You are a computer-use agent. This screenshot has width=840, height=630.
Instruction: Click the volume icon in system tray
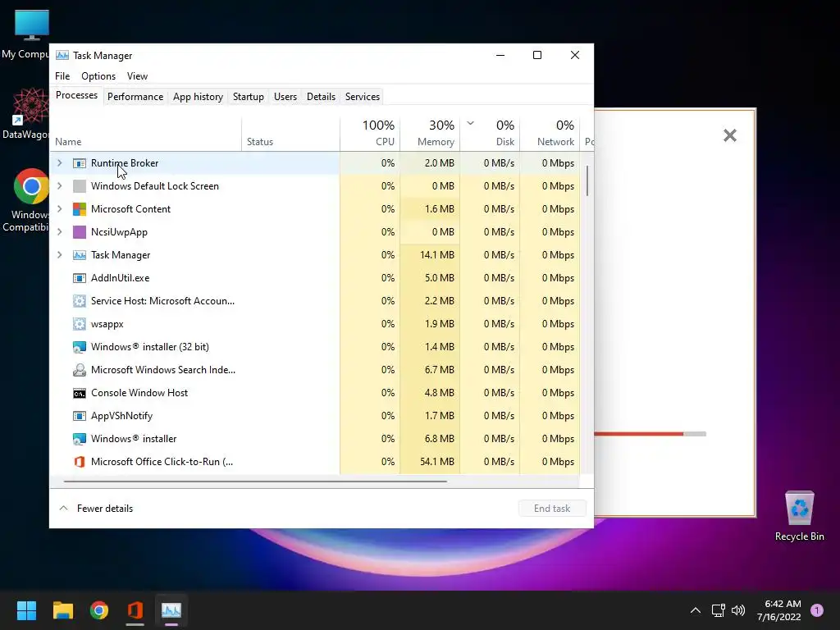738,610
